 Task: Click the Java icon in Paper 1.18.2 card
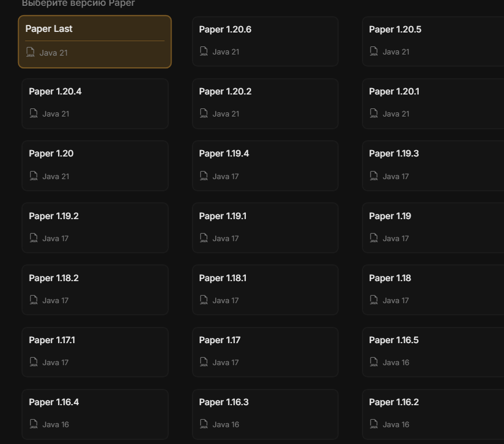(x=34, y=300)
